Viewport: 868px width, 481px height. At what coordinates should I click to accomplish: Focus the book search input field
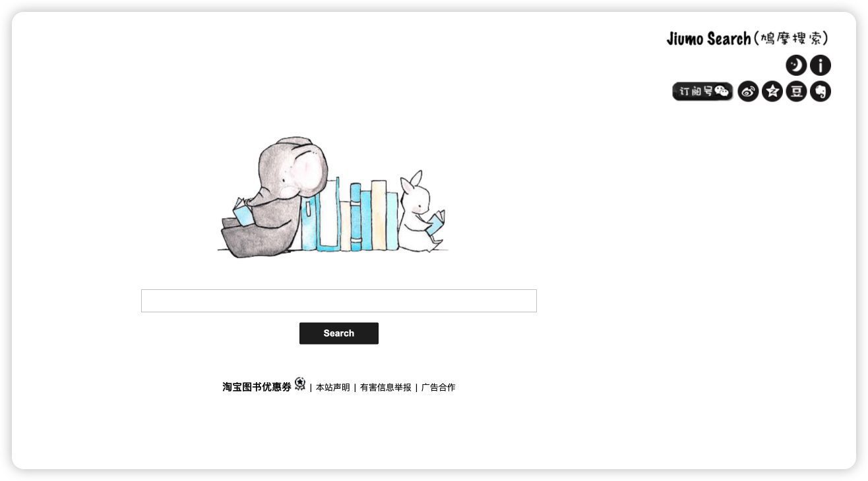tap(339, 300)
